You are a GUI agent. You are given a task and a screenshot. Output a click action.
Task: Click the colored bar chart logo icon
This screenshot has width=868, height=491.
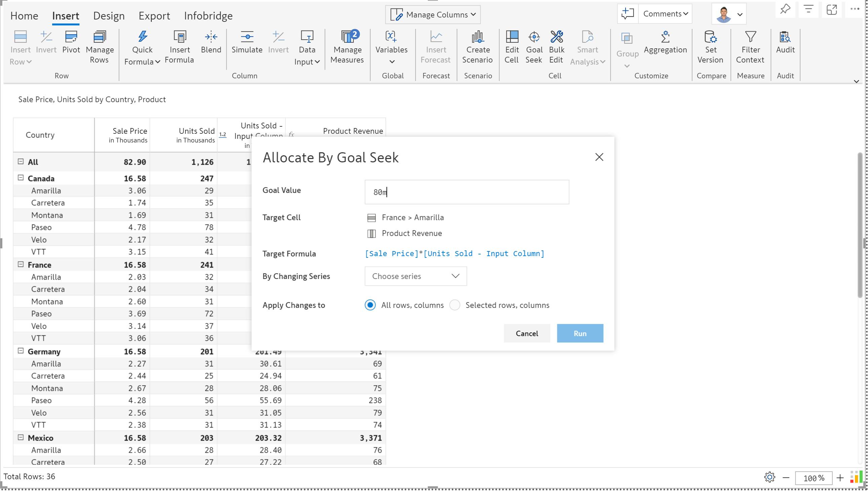pyautogui.click(x=857, y=477)
